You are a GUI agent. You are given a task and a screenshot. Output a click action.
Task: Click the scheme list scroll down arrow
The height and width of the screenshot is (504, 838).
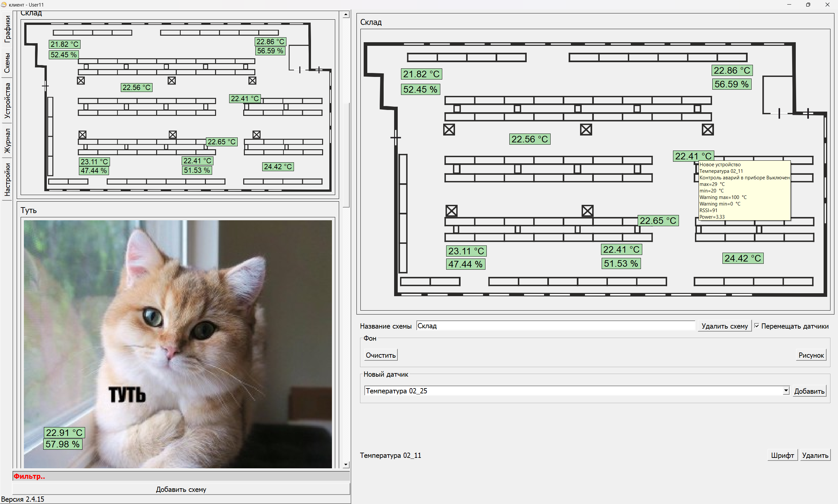click(346, 464)
